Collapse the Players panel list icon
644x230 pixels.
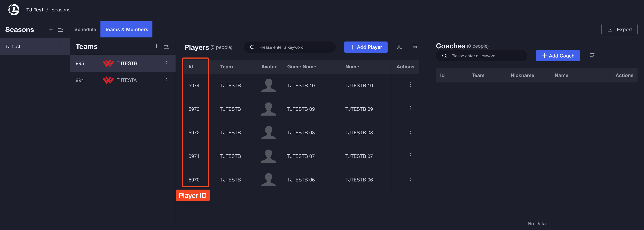(415, 47)
